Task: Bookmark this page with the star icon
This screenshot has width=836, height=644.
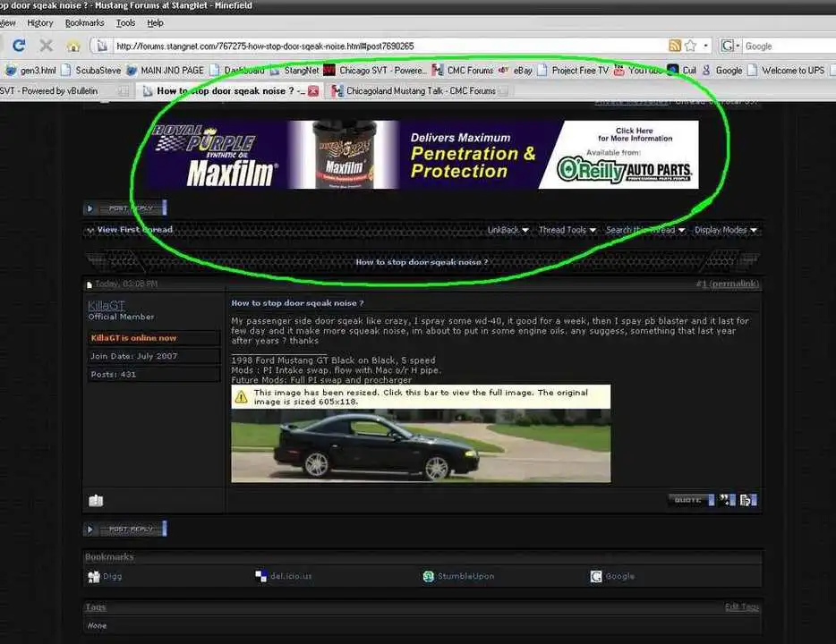Action: click(690, 46)
